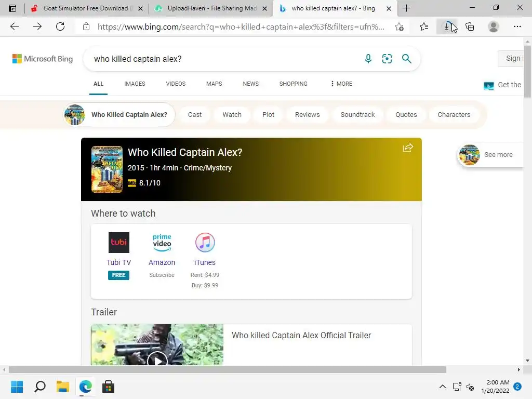Screen dimensions: 532x399
Task: Close the Goat Simulator tab
Action: pyautogui.click(x=140, y=8)
